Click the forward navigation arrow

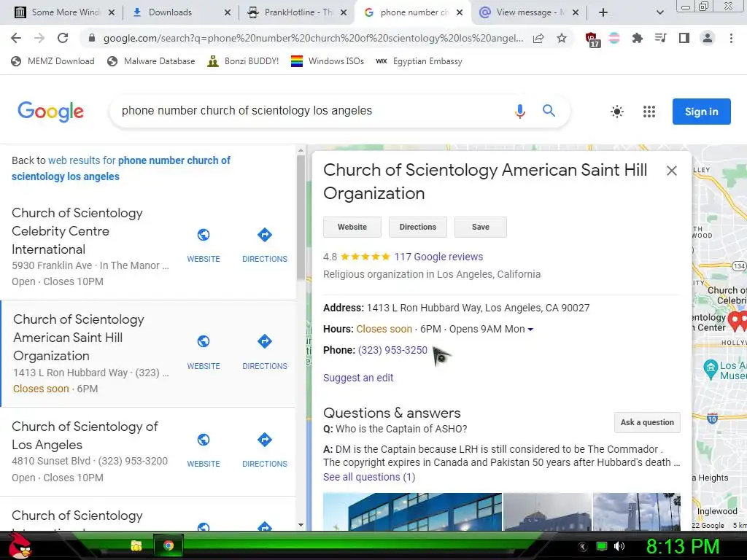click(39, 38)
